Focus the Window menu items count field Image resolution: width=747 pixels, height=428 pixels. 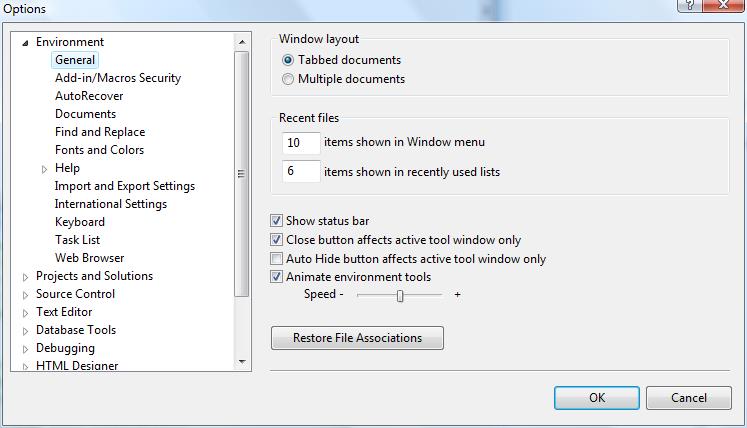pos(301,143)
